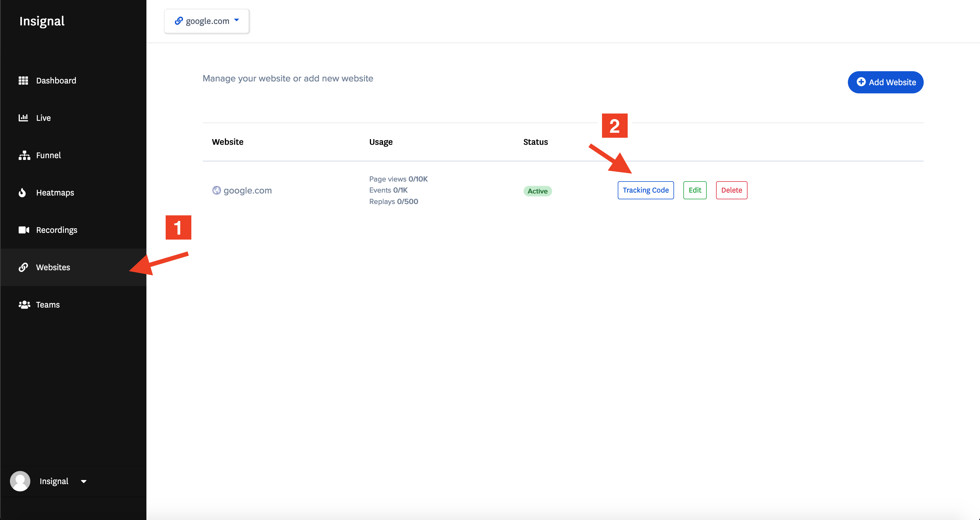Open the google.com website selector dropdown
The height and width of the screenshot is (520, 980).
coord(206,21)
